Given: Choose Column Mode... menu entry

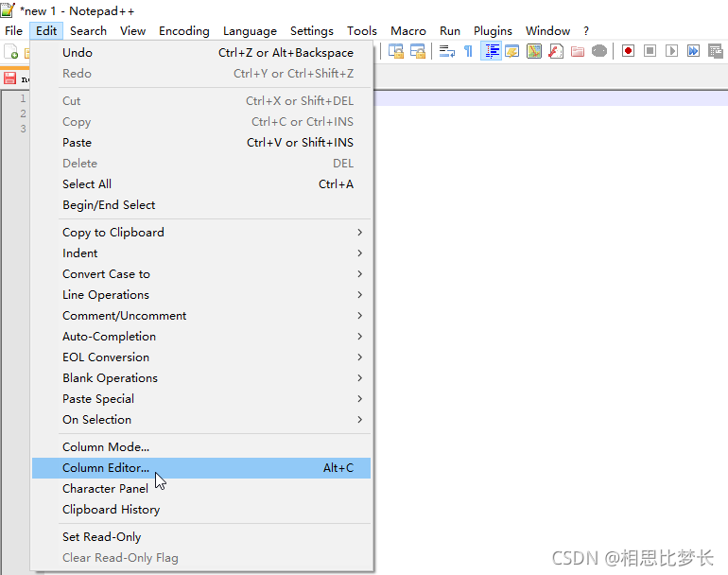Looking at the screenshot, I should (201, 447).
